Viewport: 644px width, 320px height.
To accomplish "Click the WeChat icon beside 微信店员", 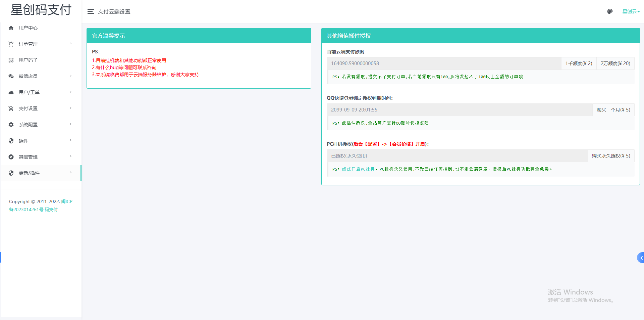I will pos(11,76).
